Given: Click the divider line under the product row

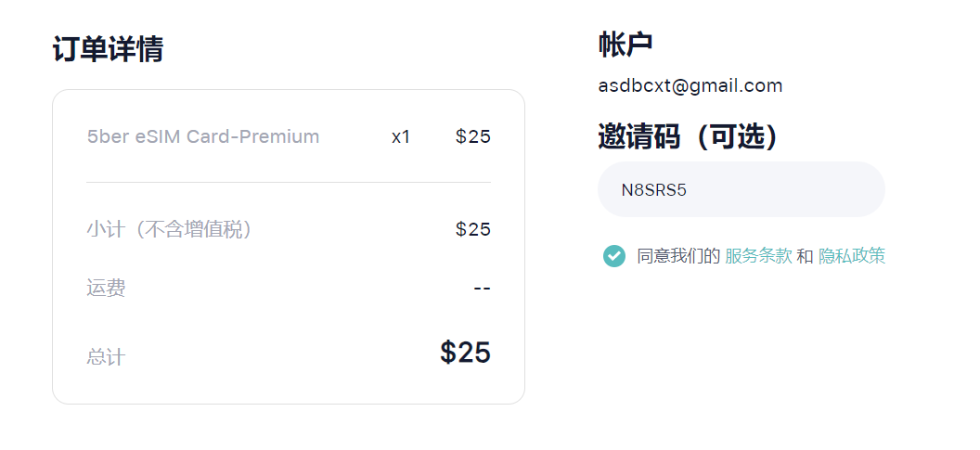Looking at the screenshot, I should [x=289, y=183].
